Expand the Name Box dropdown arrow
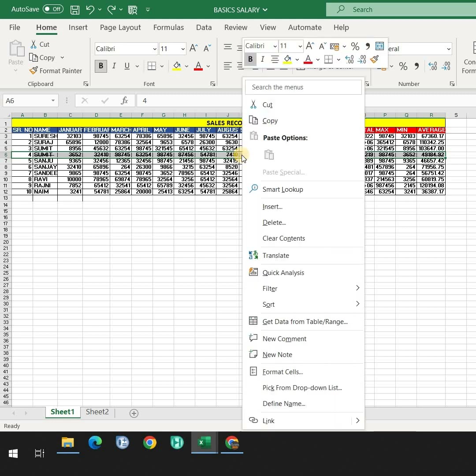The height and width of the screenshot is (476, 476). (53, 100)
